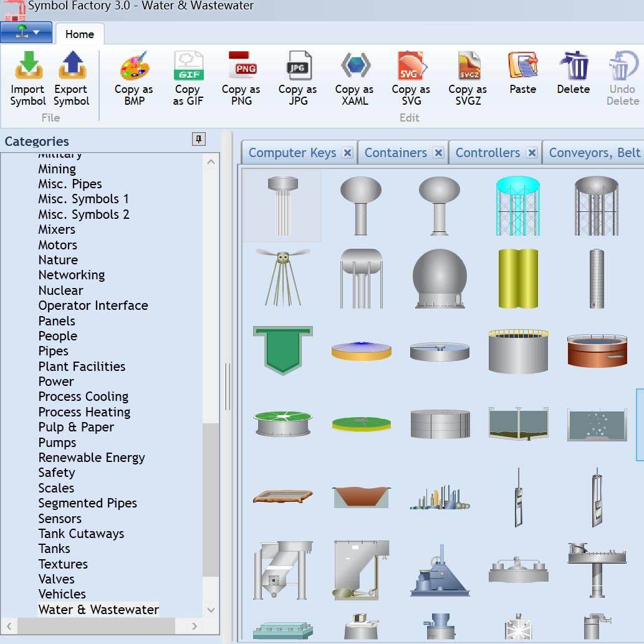644x644 pixels.
Task: Open the Process Cooling category
Action: [x=84, y=396]
